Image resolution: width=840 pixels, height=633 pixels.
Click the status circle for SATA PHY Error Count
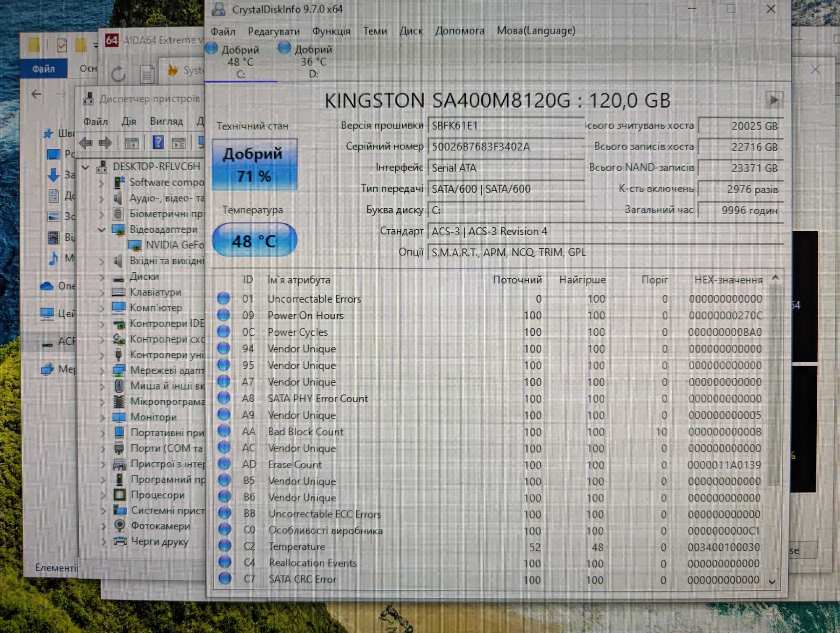[224, 398]
